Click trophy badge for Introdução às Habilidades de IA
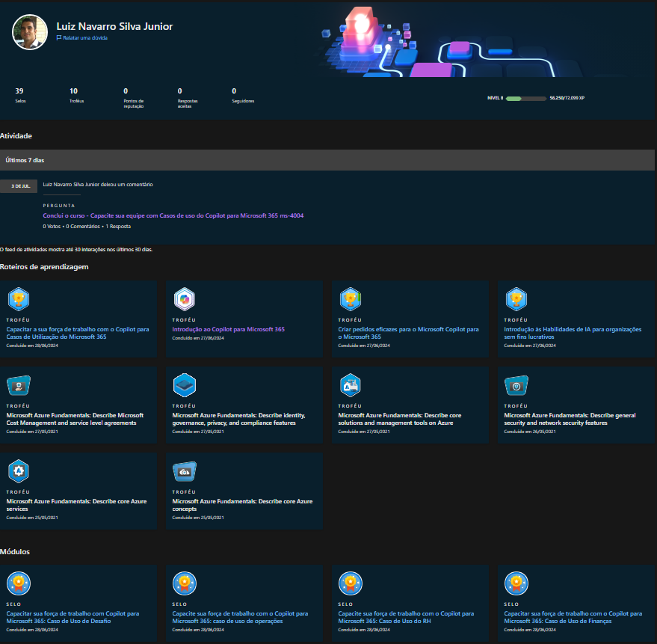Viewport: 657px width, 644px height. pyautogui.click(x=516, y=299)
